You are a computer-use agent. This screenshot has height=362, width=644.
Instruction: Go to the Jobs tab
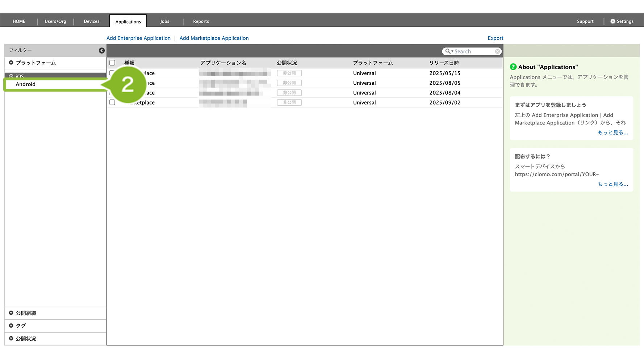[x=164, y=21]
